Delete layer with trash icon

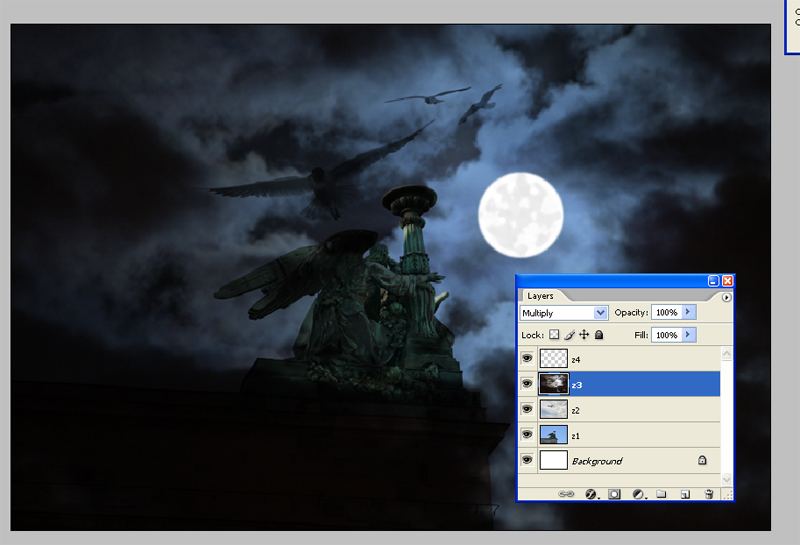point(709,494)
